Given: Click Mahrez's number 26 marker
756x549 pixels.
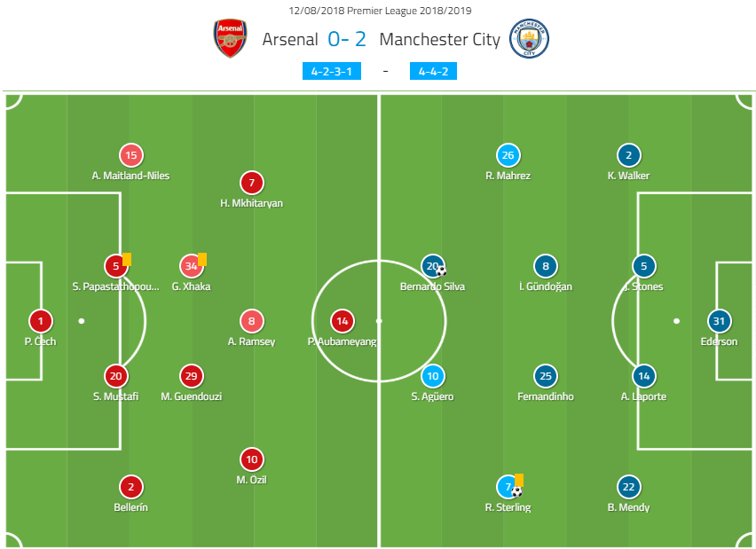Looking at the screenshot, I should tap(508, 155).
